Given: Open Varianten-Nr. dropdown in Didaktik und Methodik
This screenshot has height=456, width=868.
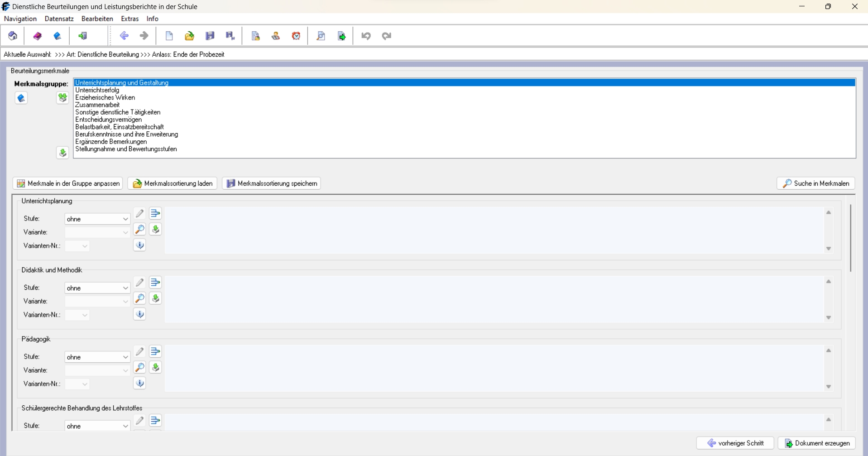Looking at the screenshot, I should [x=77, y=315].
